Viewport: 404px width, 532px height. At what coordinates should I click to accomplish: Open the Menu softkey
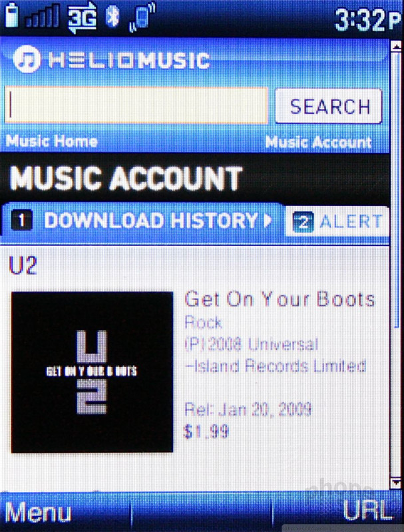[38, 511]
